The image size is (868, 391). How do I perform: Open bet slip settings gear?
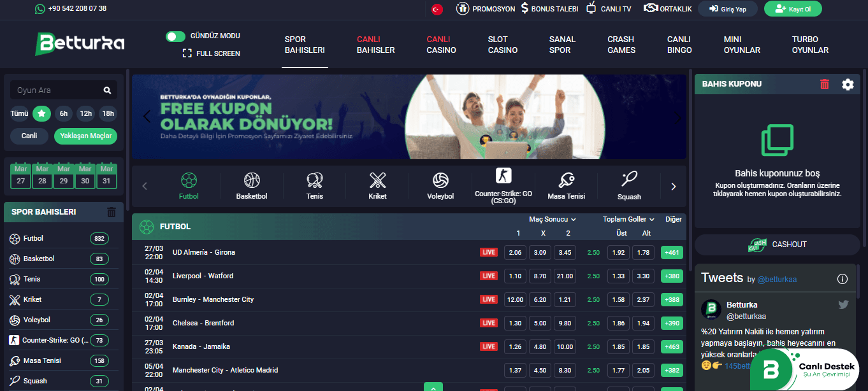[x=848, y=84]
